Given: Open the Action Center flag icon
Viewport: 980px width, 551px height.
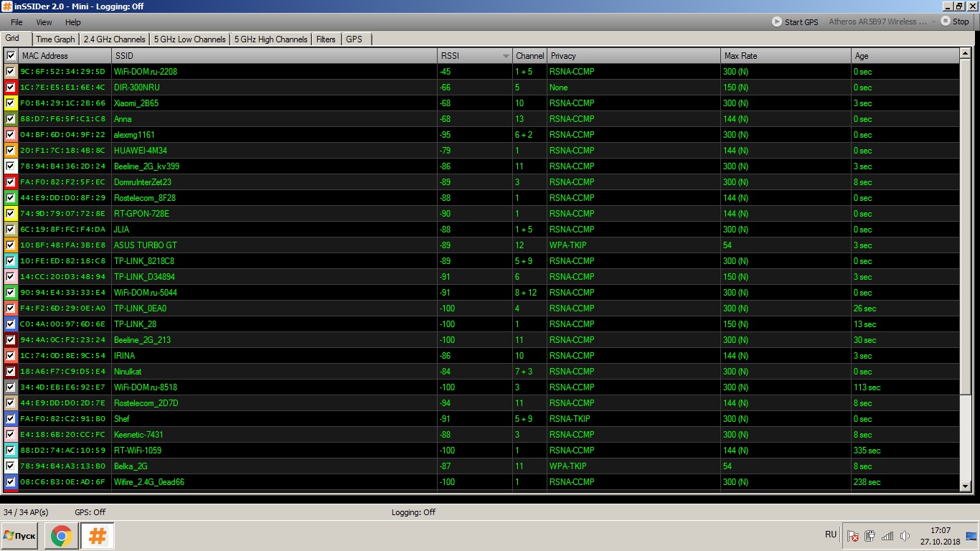Looking at the screenshot, I should tap(852, 536).
